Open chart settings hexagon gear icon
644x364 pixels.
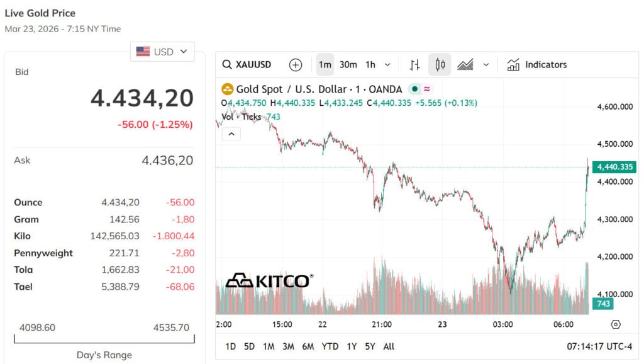[x=616, y=324]
